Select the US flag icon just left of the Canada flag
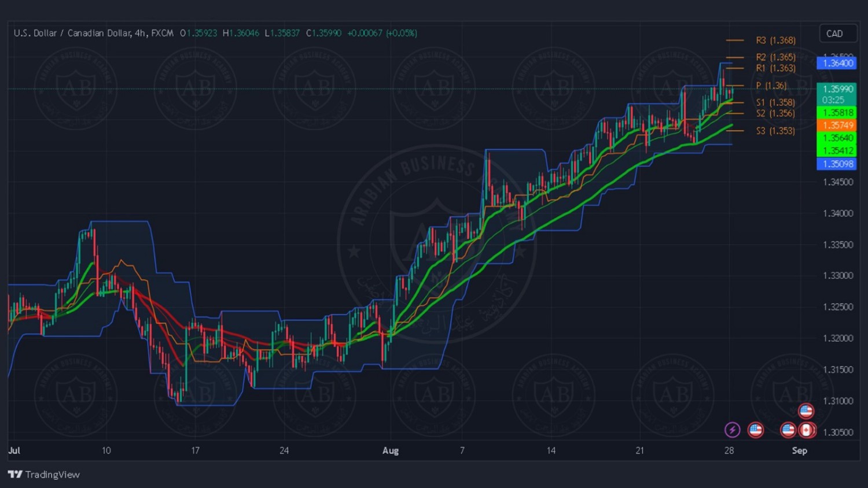Viewport: 868px width, 488px height. point(788,430)
